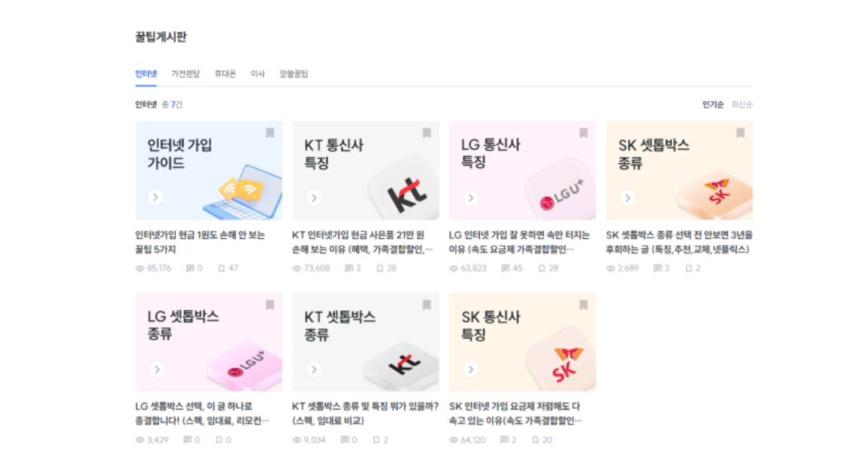The image size is (868, 457).
Task: Open the LG 통신사 특징 thumbnail
Action: [x=522, y=170]
